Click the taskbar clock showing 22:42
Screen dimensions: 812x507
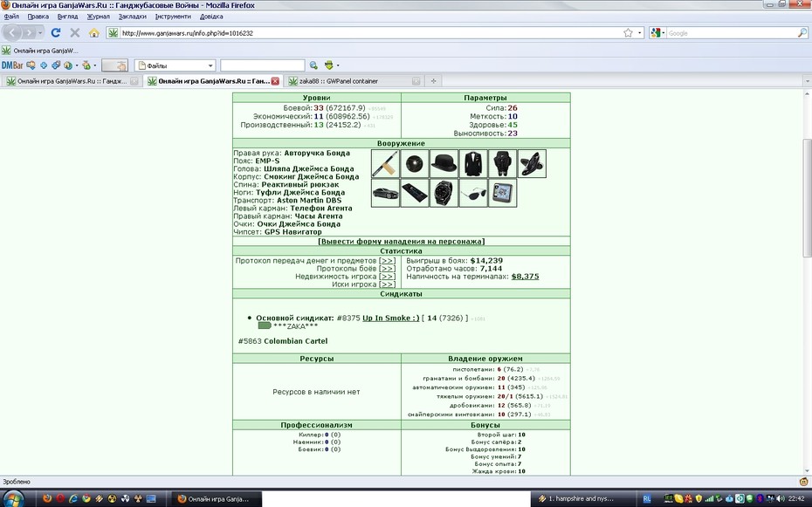coord(796,499)
